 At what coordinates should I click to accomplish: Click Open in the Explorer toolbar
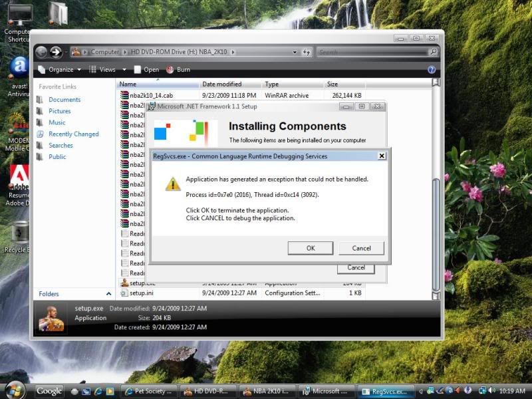tap(146, 70)
